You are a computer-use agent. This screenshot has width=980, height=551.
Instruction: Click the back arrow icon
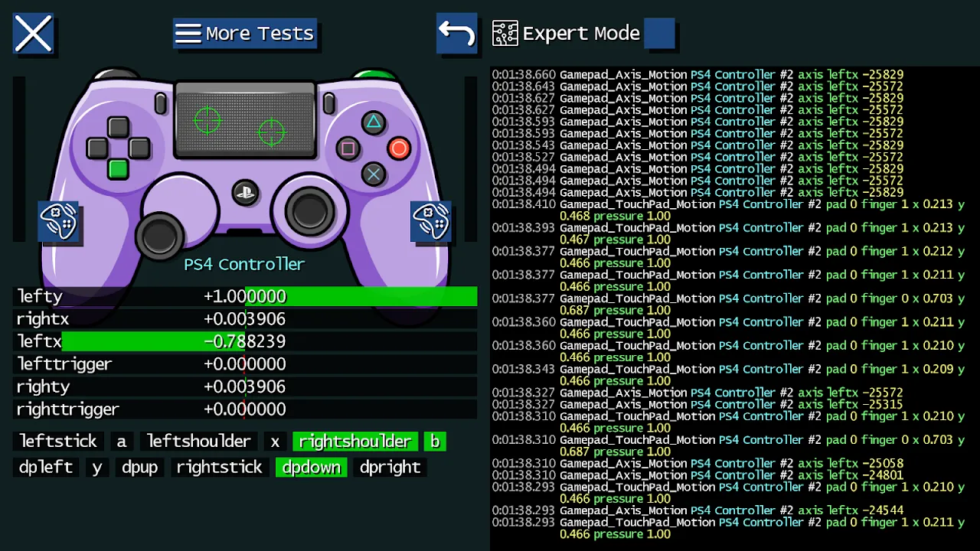(456, 34)
